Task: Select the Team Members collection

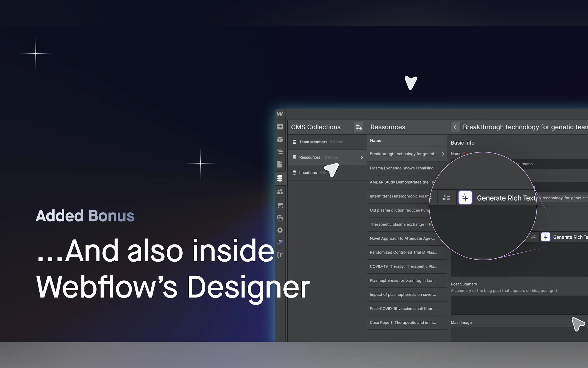Action: (x=313, y=142)
